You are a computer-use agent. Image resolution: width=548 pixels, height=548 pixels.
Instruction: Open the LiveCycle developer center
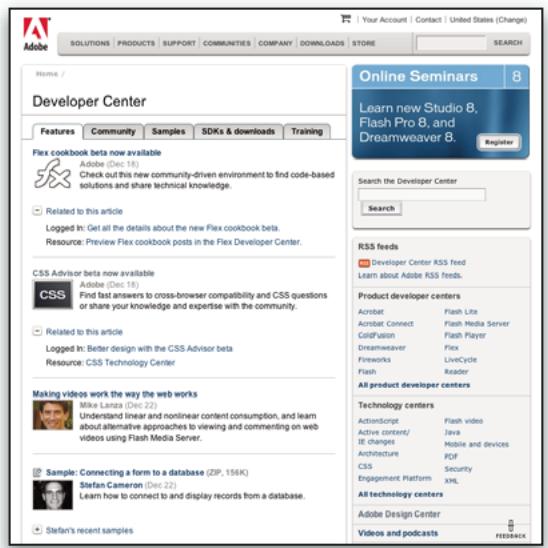(460, 360)
